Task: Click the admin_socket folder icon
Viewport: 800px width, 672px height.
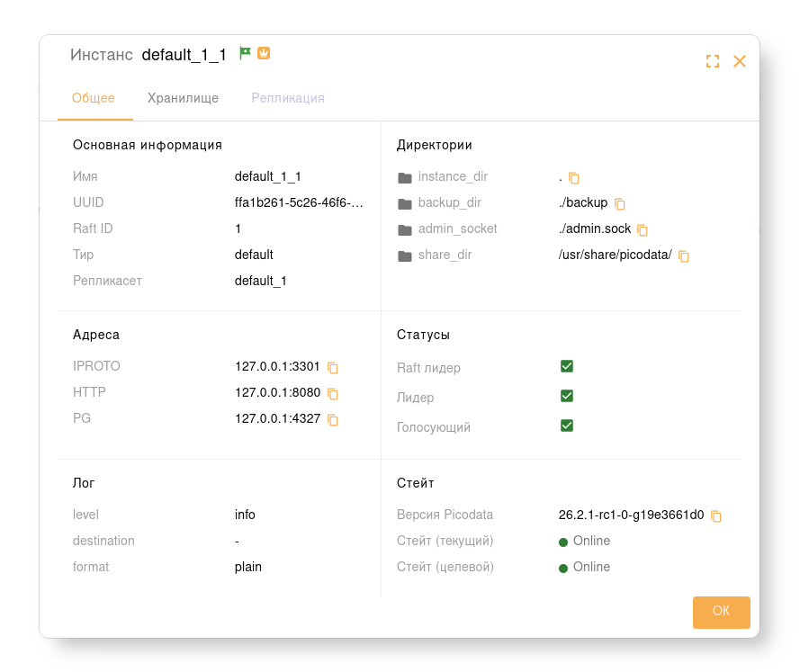Action: point(405,230)
